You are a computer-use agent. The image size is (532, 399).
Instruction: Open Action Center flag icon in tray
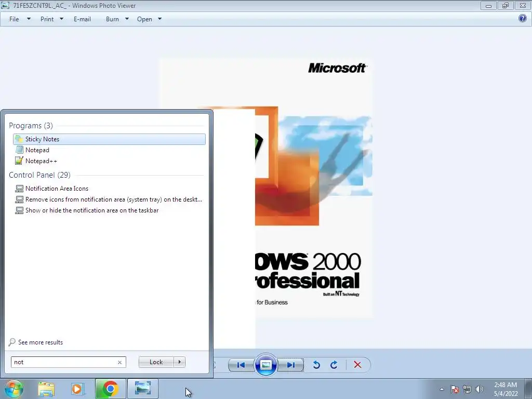[455, 390]
